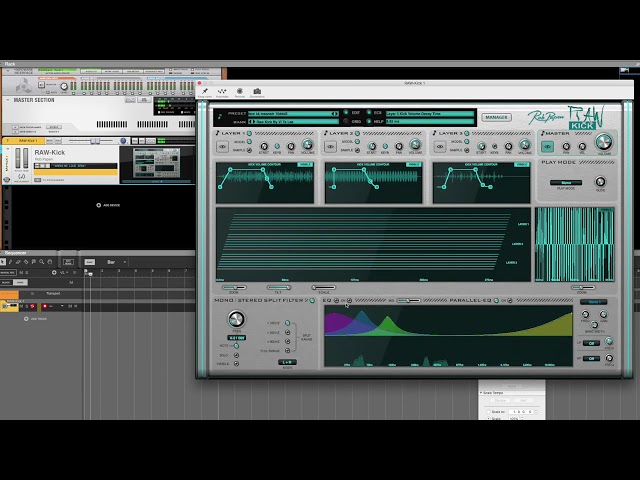Click Add Device in the Rack

pos(108,205)
